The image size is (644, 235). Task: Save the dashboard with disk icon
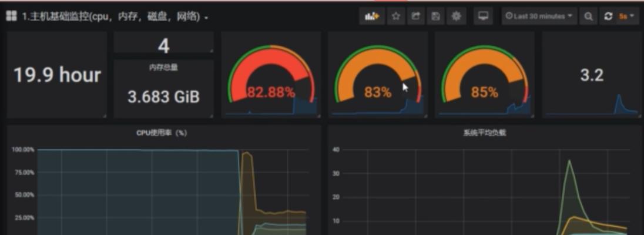click(435, 16)
